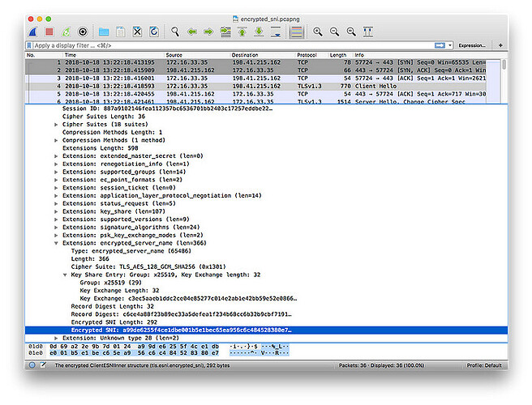The height and width of the screenshot is (405, 532).
Task: Collapse Key Share Entry x25519
Action: point(65,275)
